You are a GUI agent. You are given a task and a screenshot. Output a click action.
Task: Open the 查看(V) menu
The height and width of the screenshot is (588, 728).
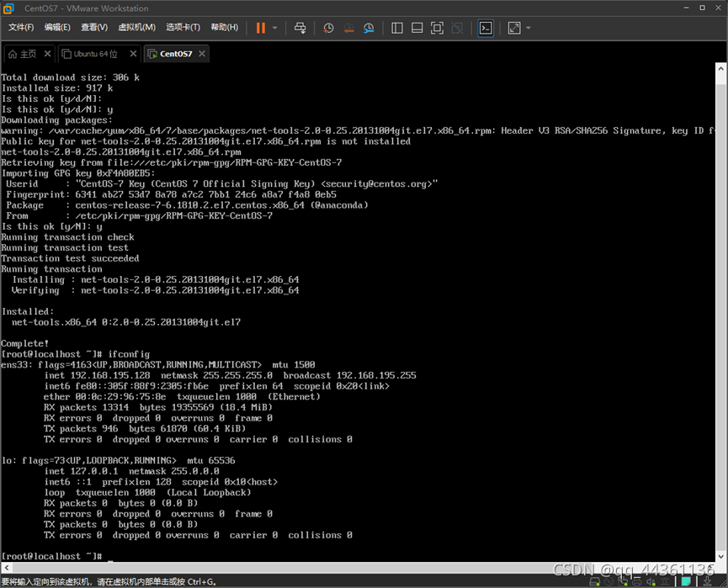94,28
